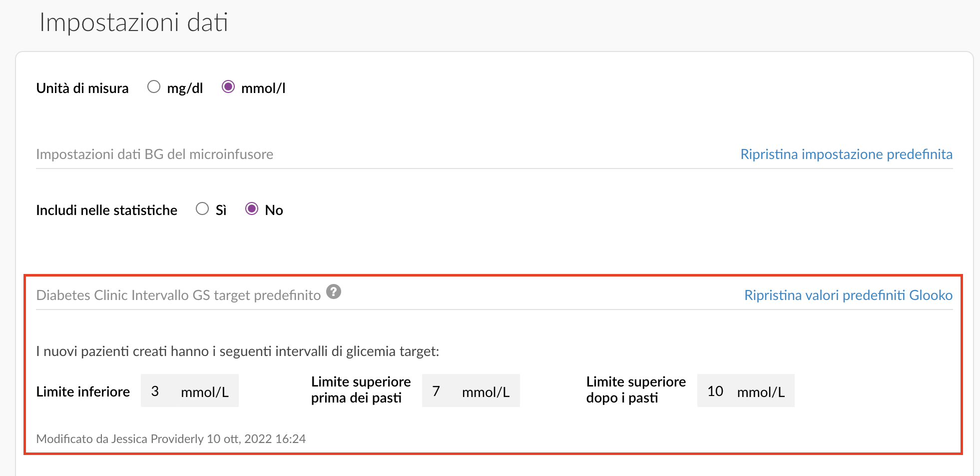980x476 pixels.
Task: Select the mmol/l radio button
Action: [228, 87]
